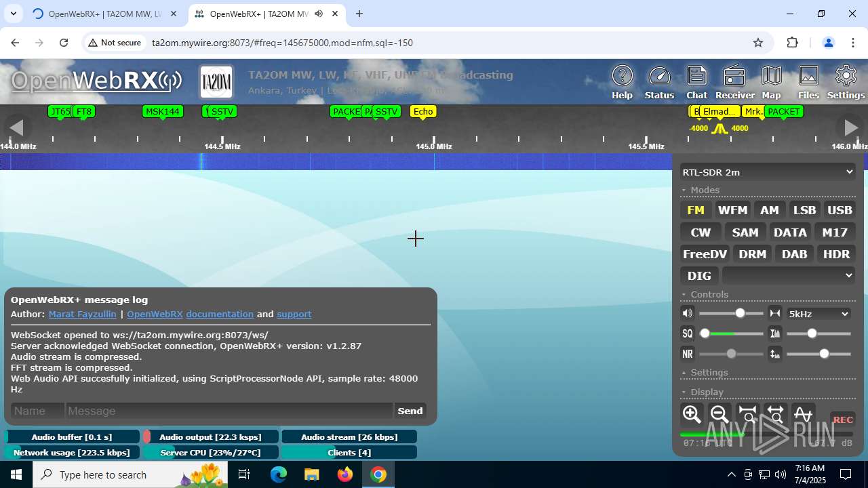Click the TA2OM receiver avatar

pos(216,82)
